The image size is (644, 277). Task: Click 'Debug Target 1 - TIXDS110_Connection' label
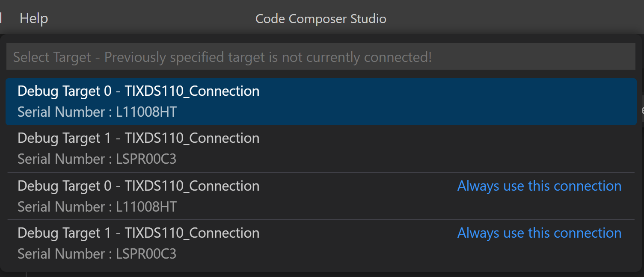(x=138, y=138)
